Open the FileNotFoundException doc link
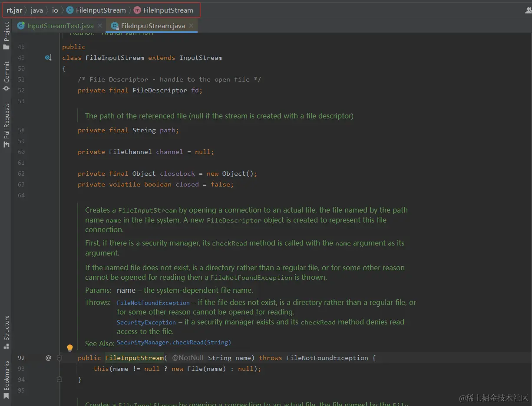The width and height of the screenshot is (532, 406). (x=153, y=303)
